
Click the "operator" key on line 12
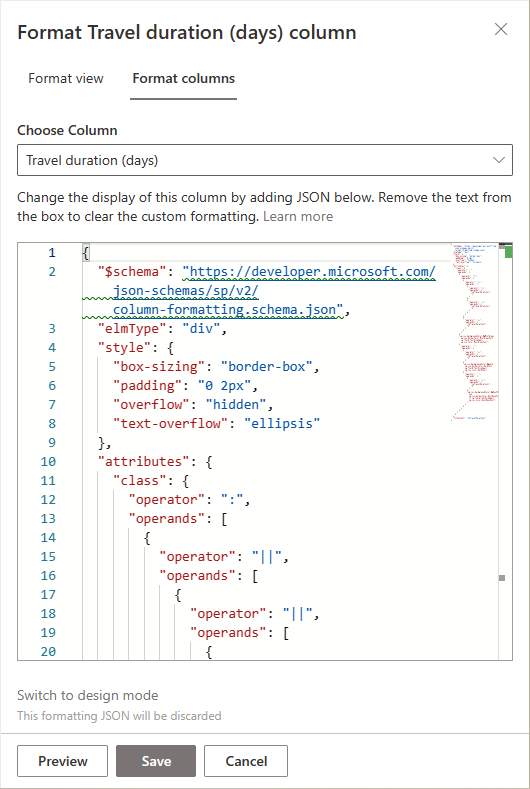[168, 500]
